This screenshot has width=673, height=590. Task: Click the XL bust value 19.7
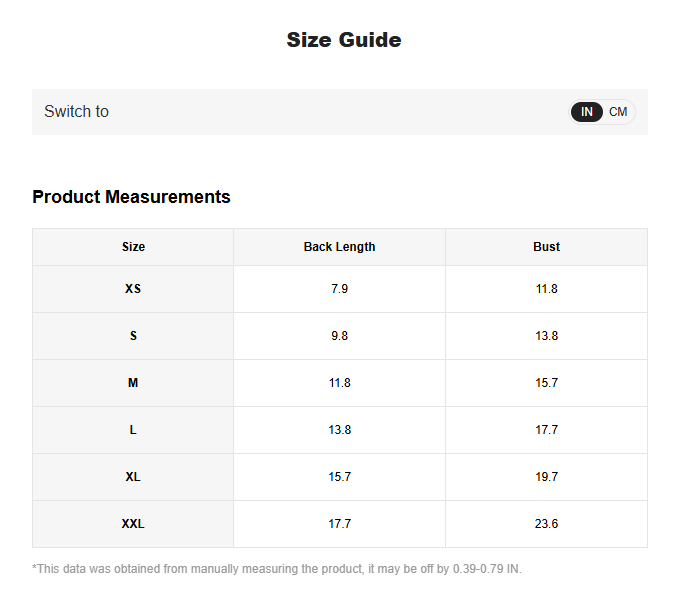pos(546,477)
